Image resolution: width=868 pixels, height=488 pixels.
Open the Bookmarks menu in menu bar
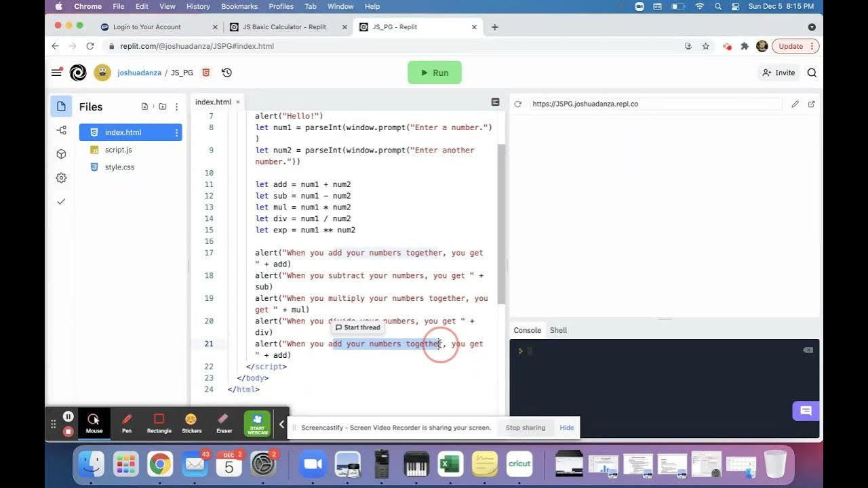pyautogui.click(x=241, y=6)
